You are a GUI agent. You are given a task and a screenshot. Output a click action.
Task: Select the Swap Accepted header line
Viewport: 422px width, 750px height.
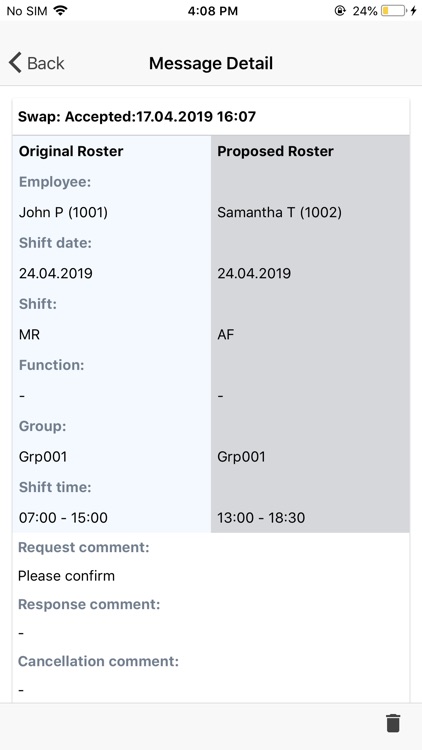tap(137, 116)
